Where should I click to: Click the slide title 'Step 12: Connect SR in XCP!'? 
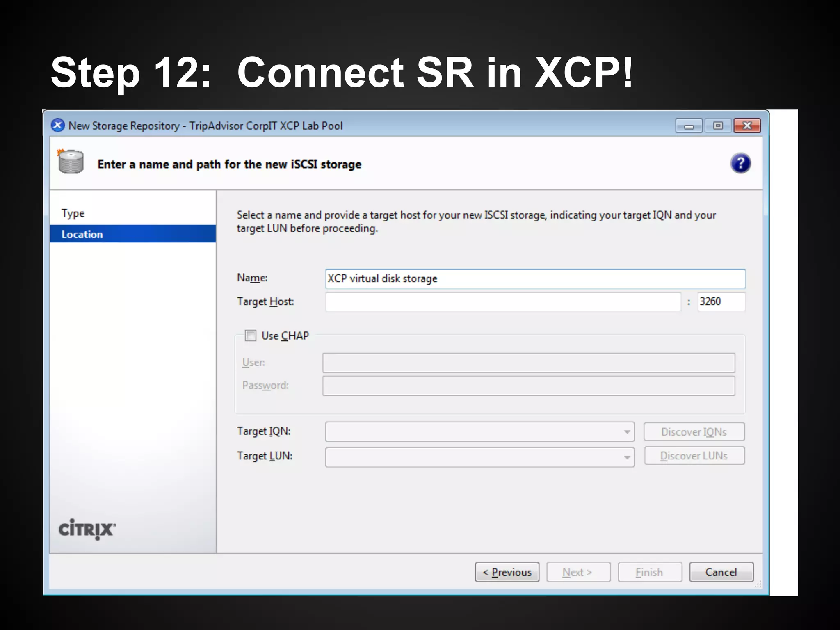click(342, 73)
